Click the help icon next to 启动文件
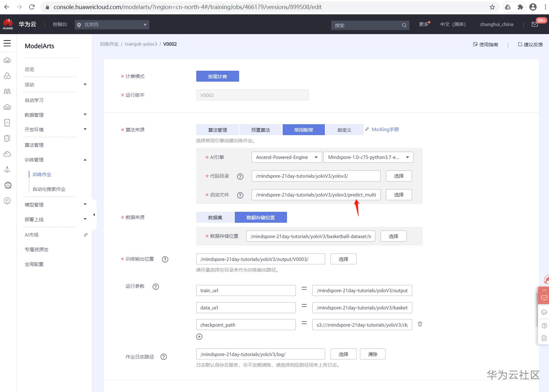The height and width of the screenshot is (392, 549). tap(240, 195)
